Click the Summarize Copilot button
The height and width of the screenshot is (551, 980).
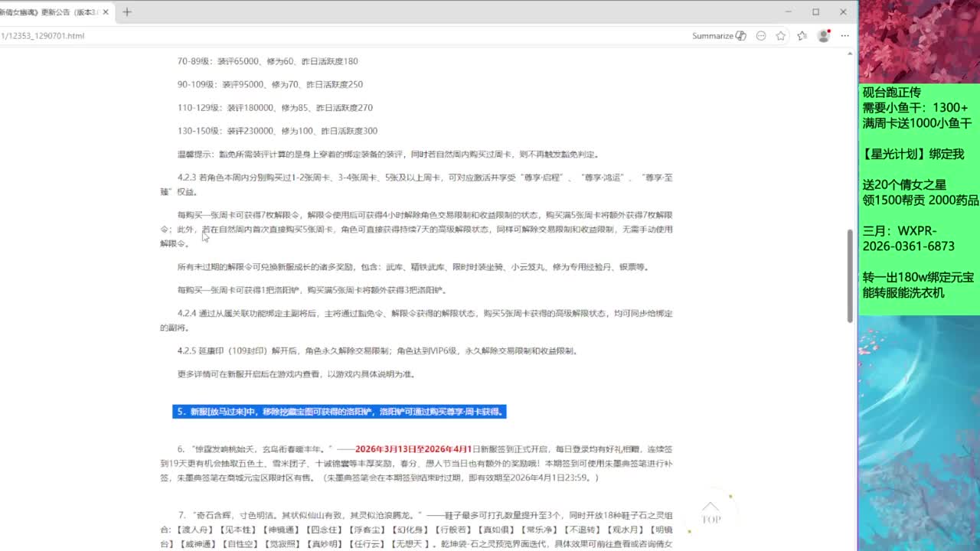pos(719,36)
